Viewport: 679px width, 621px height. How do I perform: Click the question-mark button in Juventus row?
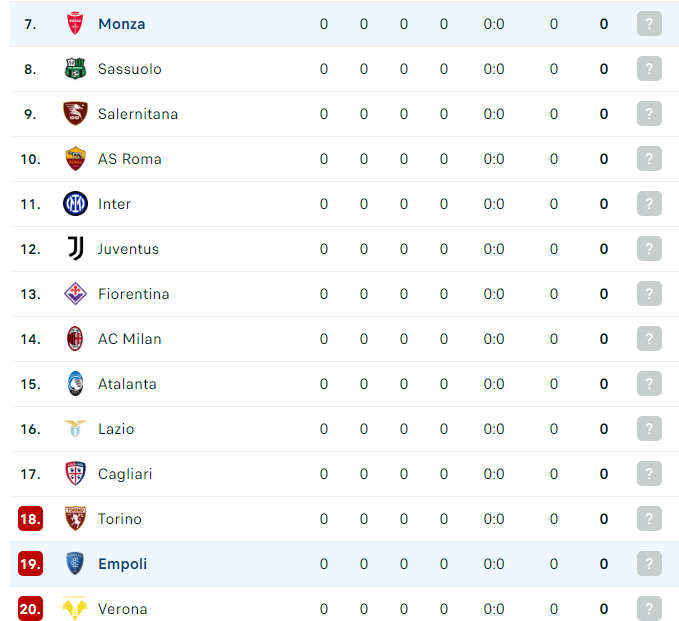[649, 249]
